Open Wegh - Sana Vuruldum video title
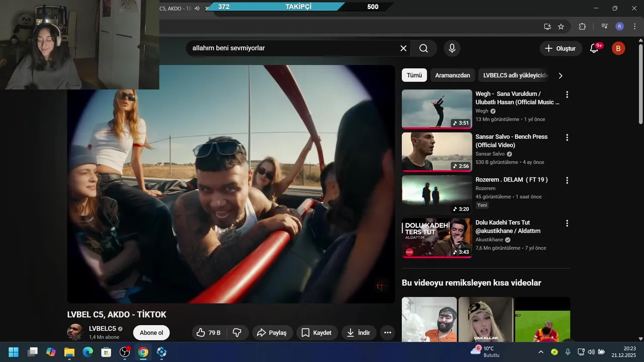Screen dimensions: 644x362 (x=517, y=98)
